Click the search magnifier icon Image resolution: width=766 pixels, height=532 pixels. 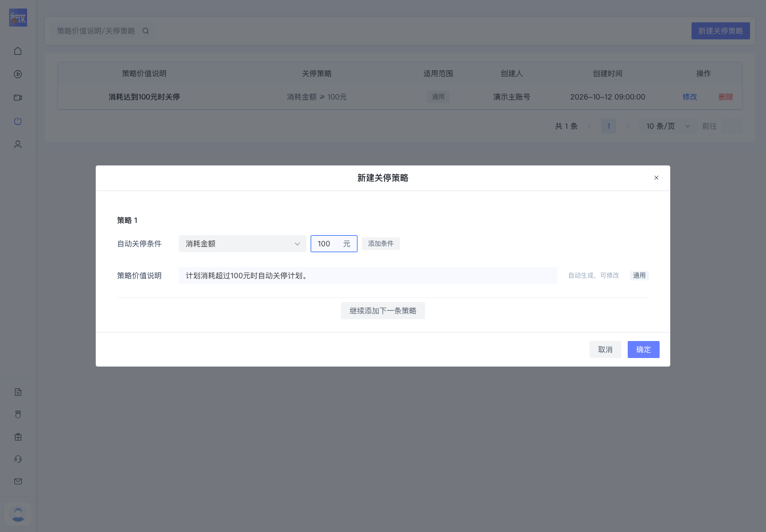pos(146,31)
